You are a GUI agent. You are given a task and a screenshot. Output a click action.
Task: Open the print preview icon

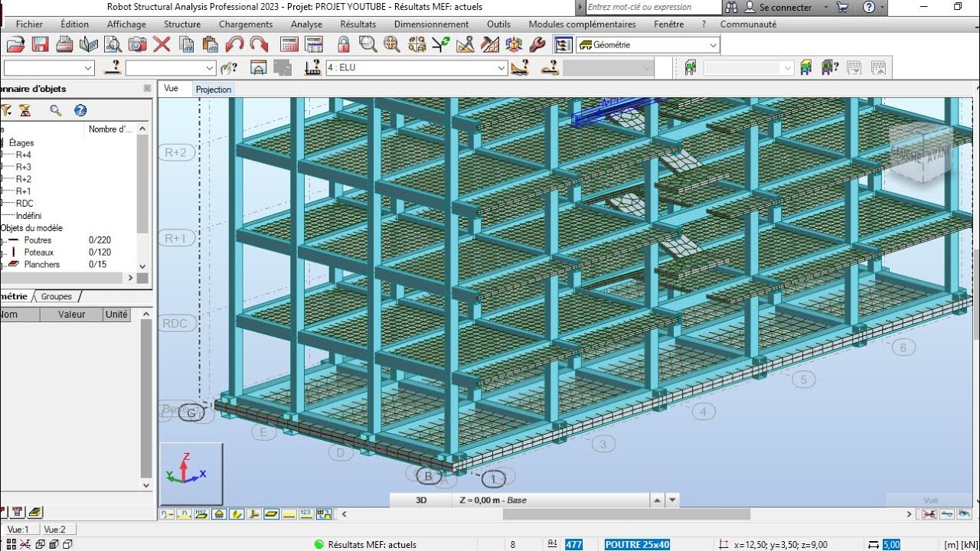coord(113,44)
